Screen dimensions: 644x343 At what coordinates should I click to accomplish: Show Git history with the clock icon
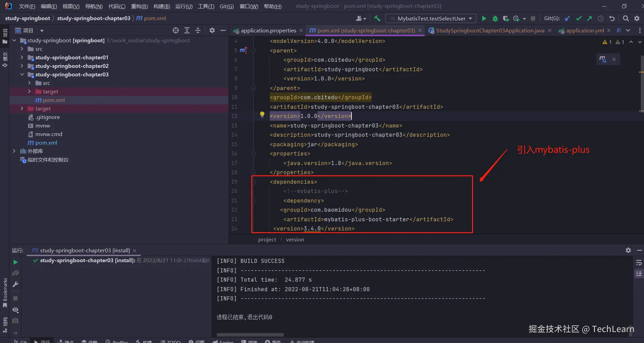tap(601, 18)
